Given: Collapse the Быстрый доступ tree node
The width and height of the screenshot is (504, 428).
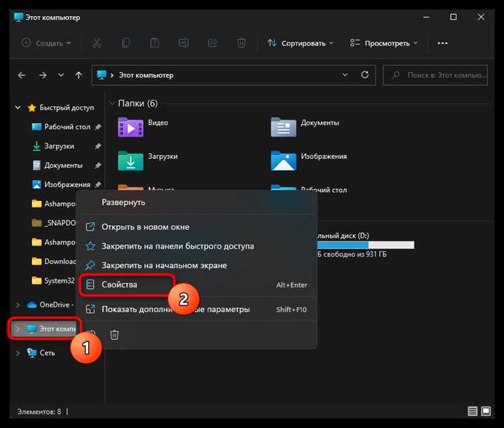Looking at the screenshot, I should point(18,108).
